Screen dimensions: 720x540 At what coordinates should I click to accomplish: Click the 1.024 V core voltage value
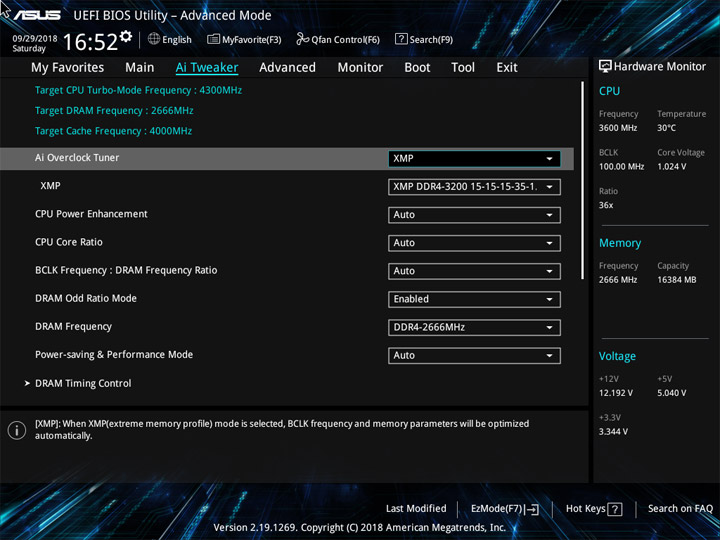(x=672, y=167)
